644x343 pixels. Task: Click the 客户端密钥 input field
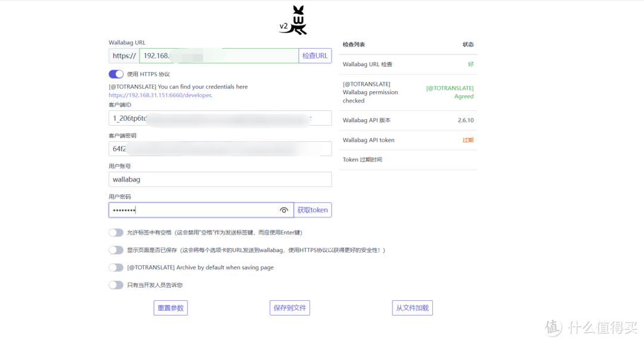[x=219, y=149]
